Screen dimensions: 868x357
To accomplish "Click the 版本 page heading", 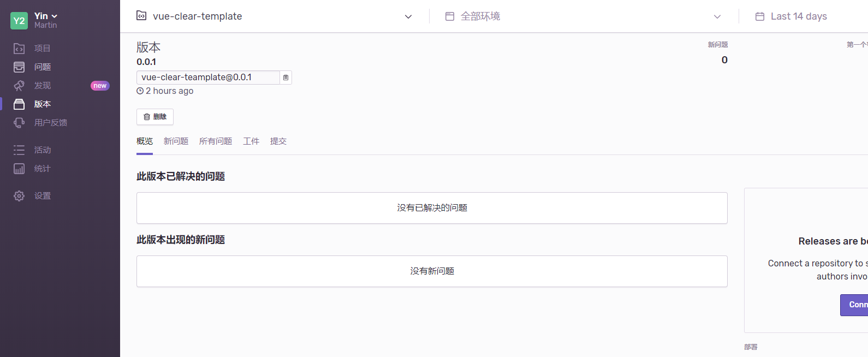I will tap(148, 47).
